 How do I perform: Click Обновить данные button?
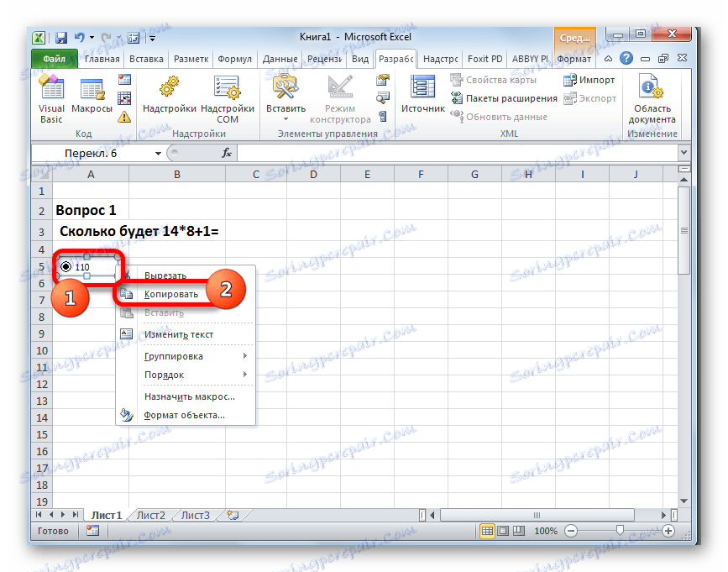click(499, 117)
